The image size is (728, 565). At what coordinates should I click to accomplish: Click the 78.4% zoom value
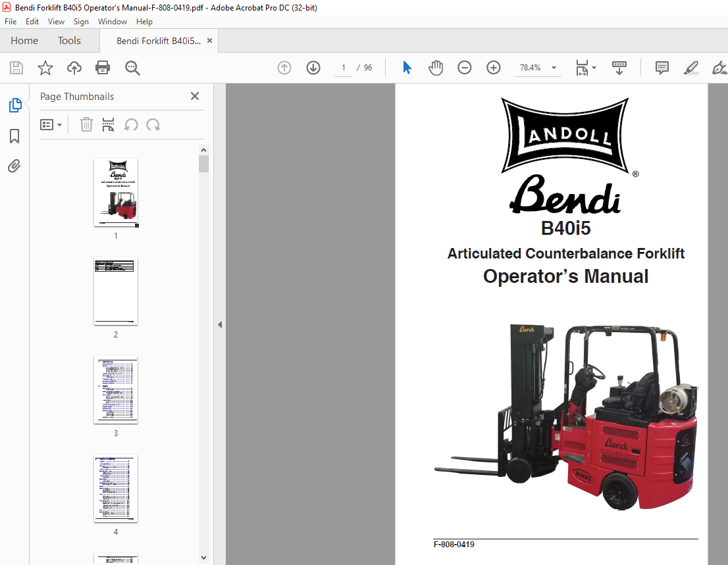531,68
